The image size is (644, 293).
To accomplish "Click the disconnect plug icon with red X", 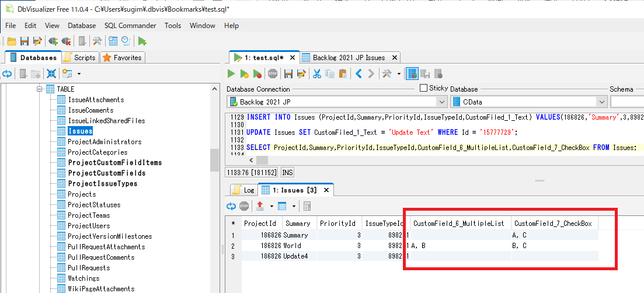I will [x=66, y=41].
